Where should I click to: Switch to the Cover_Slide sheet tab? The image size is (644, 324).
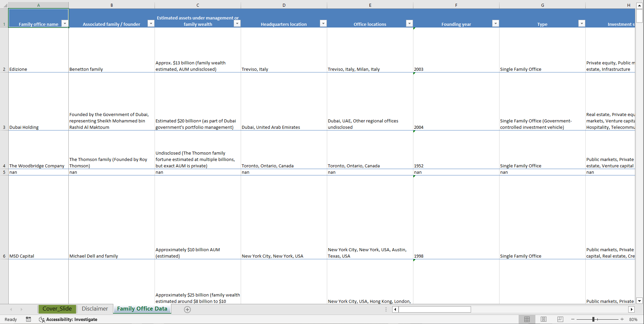tap(57, 309)
